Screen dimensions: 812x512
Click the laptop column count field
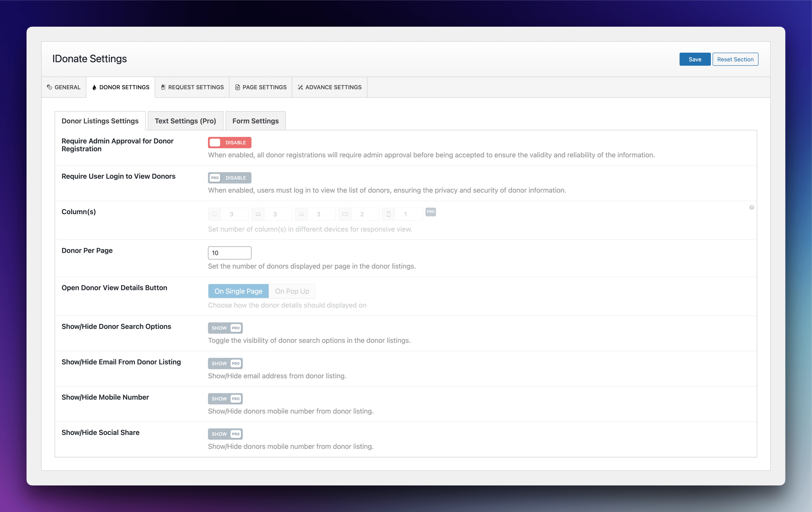coord(278,214)
